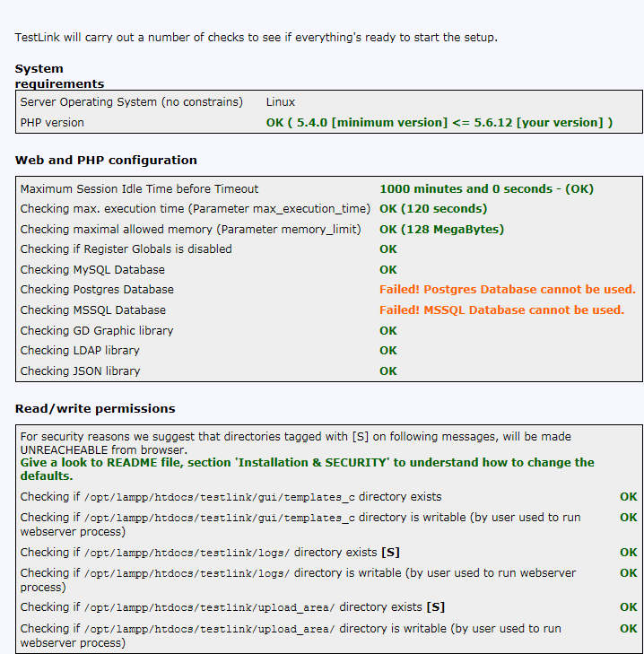This screenshot has width=644, height=654.
Task: Click OK for logs directory exists
Action: coord(628,553)
